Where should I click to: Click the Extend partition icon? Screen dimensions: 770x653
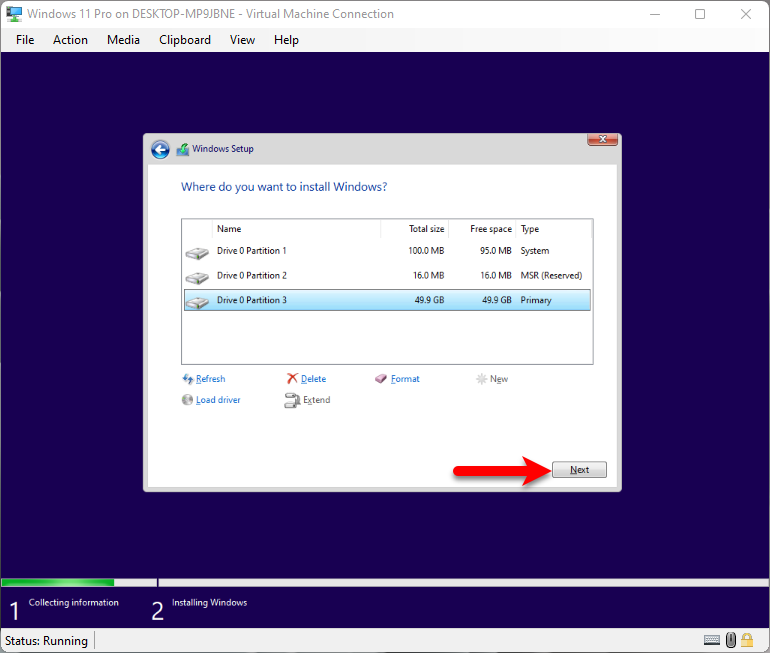[x=292, y=400]
